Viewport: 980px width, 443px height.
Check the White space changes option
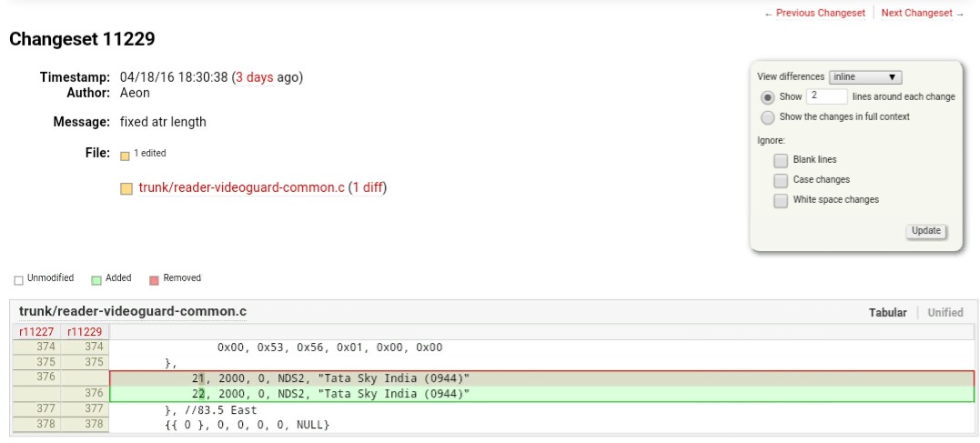click(x=781, y=200)
